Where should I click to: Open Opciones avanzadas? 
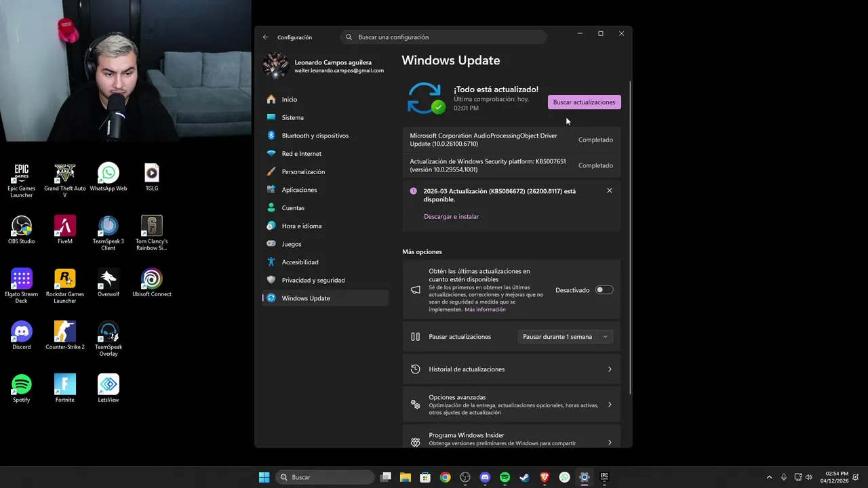[x=511, y=405]
